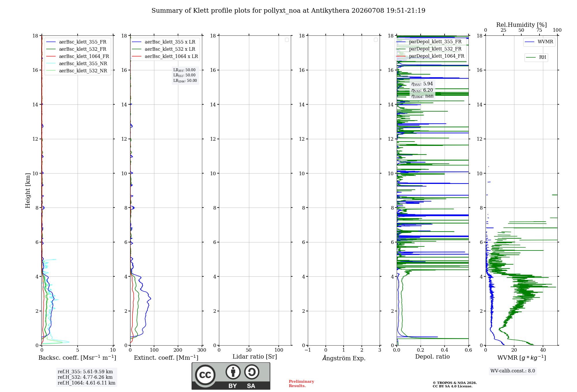Click the WVMR legend entry
The width and height of the screenshot is (577, 392).
click(x=539, y=42)
